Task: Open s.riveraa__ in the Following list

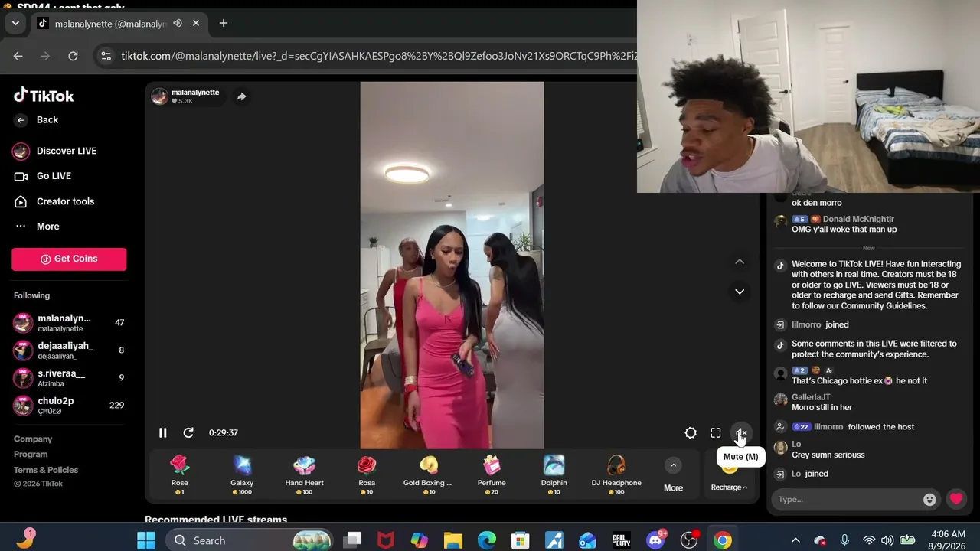Action: pos(69,378)
